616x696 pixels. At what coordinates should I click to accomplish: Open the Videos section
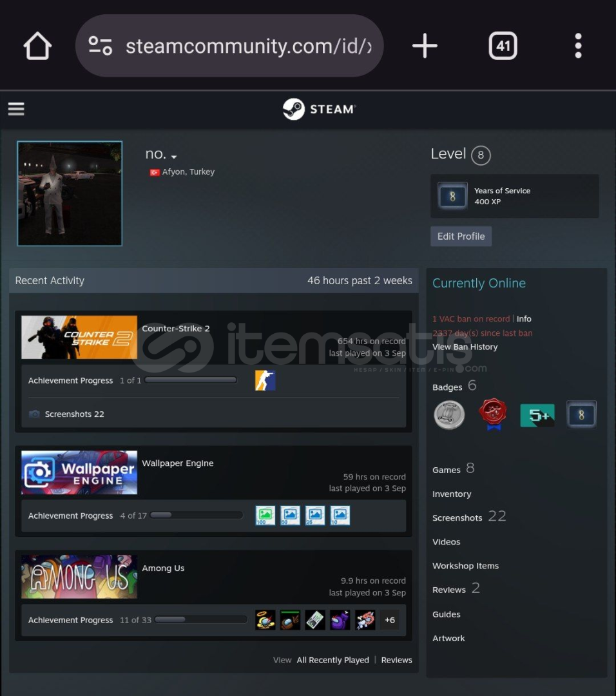pos(447,542)
